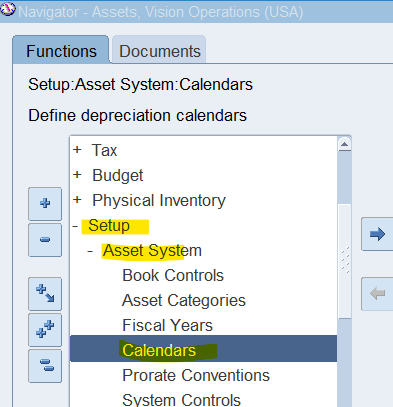Expand the Budget tree node
The height and width of the screenshot is (407, 393).
click(77, 175)
